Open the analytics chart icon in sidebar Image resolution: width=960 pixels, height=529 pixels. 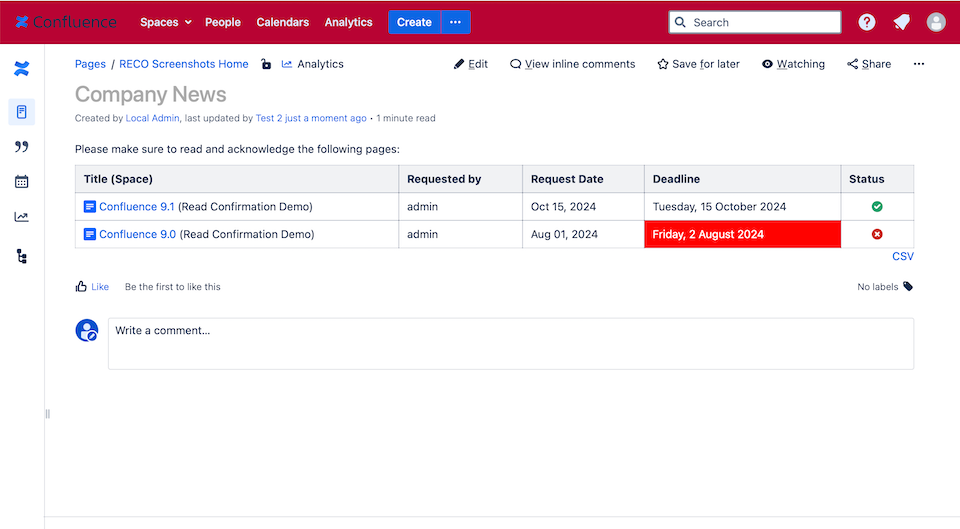point(21,217)
